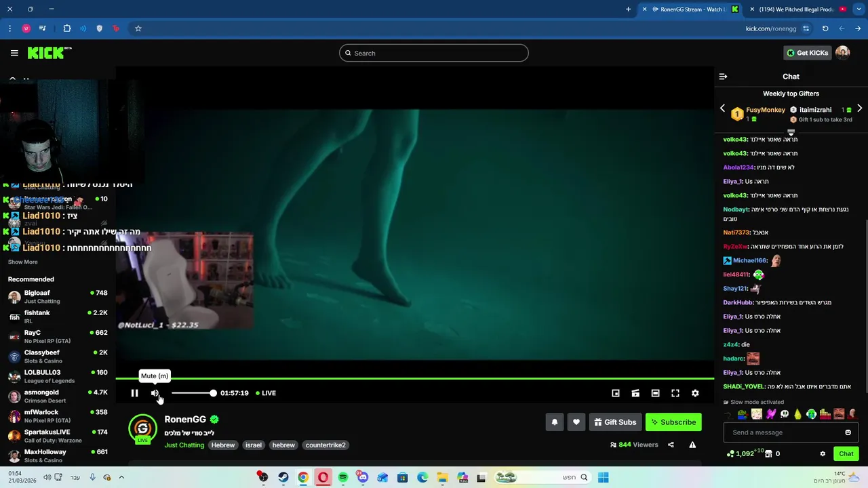Bookmark this page with star icon
Viewport: 868px width, 488px height.
[x=138, y=28]
